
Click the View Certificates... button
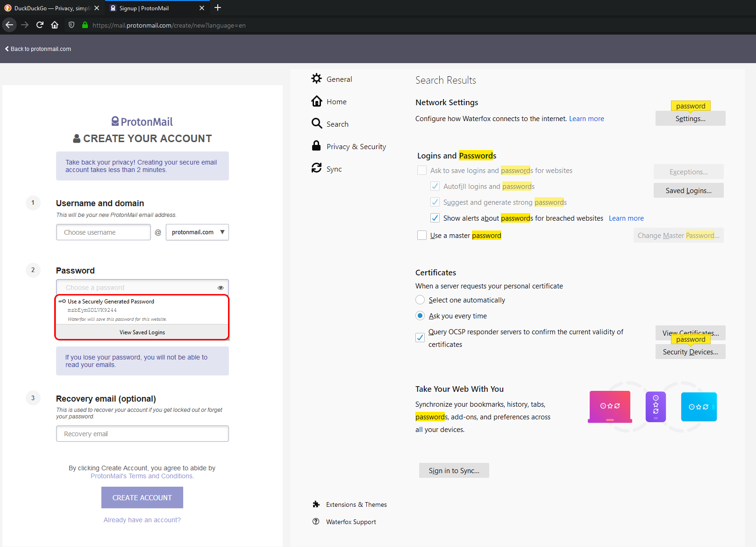pos(690,332)
